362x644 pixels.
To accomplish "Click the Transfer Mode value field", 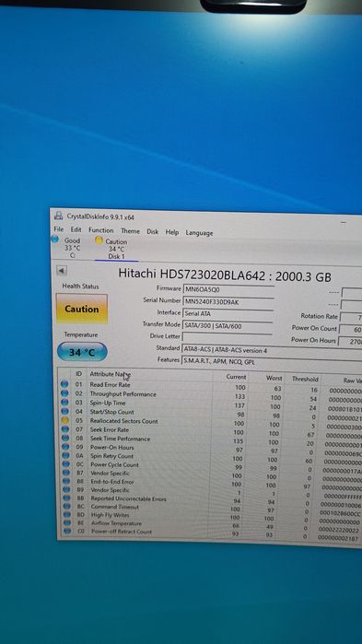I will point(227,326).
